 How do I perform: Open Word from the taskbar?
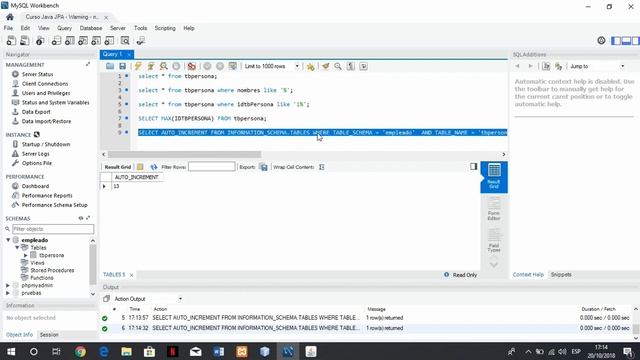(x=219, y=351)
